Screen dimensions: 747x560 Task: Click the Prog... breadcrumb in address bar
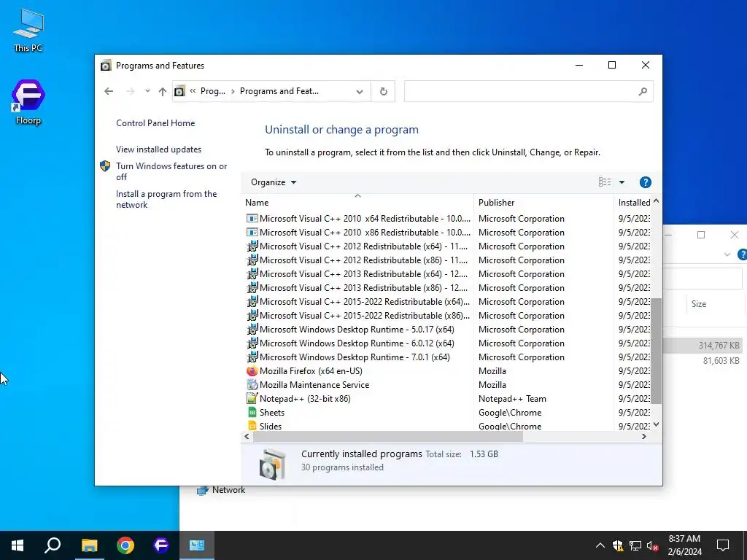[x=212, y=91]
